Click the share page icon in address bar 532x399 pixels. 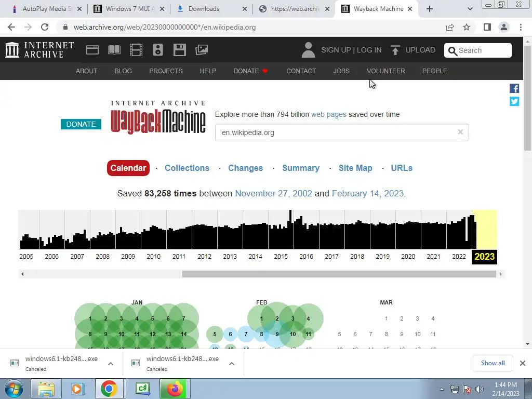[450, 27]
